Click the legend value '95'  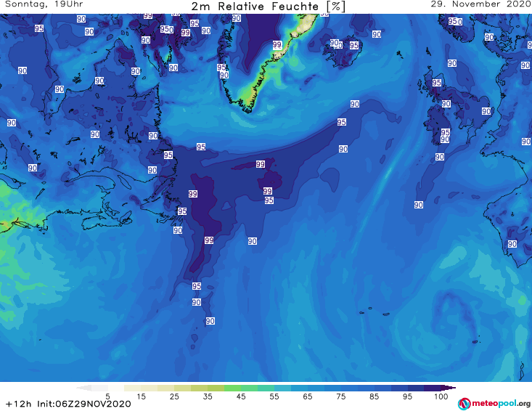click(x=407, y=396)
